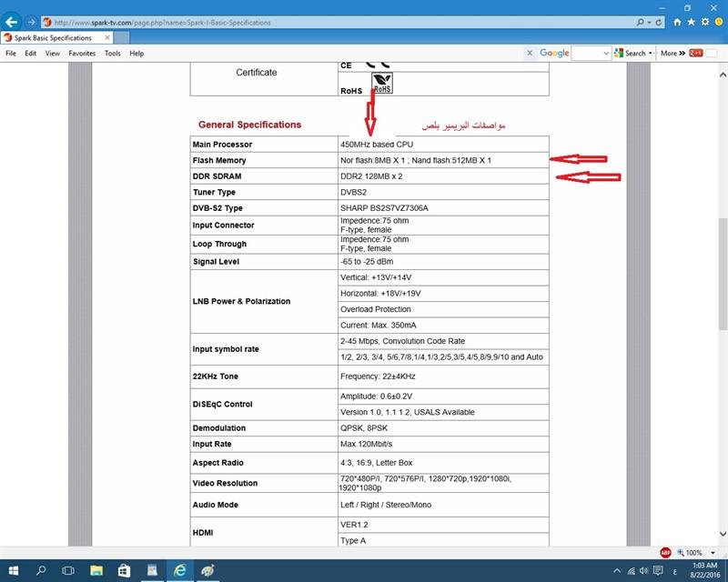
Task: Click vertical scrollbar down arrow
Action: (723, 534)
